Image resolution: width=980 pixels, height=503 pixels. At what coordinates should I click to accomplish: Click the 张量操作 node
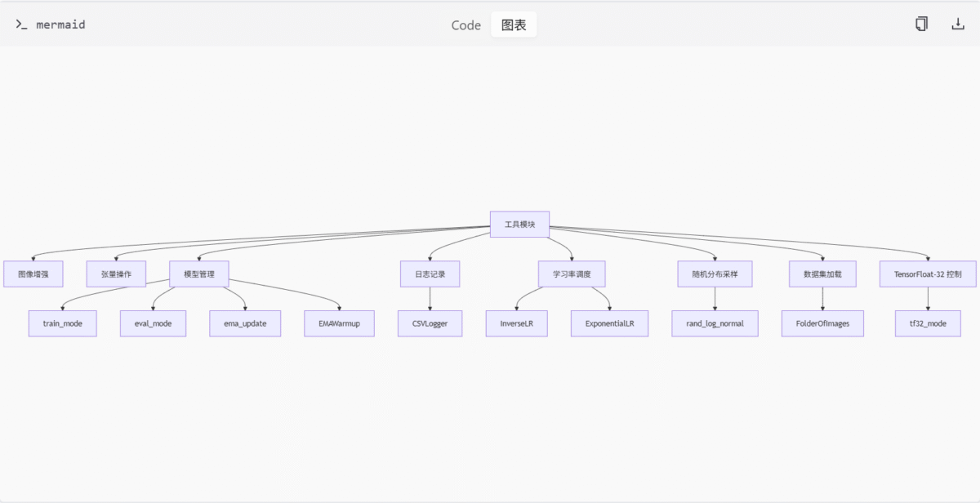tap(116, 274)
